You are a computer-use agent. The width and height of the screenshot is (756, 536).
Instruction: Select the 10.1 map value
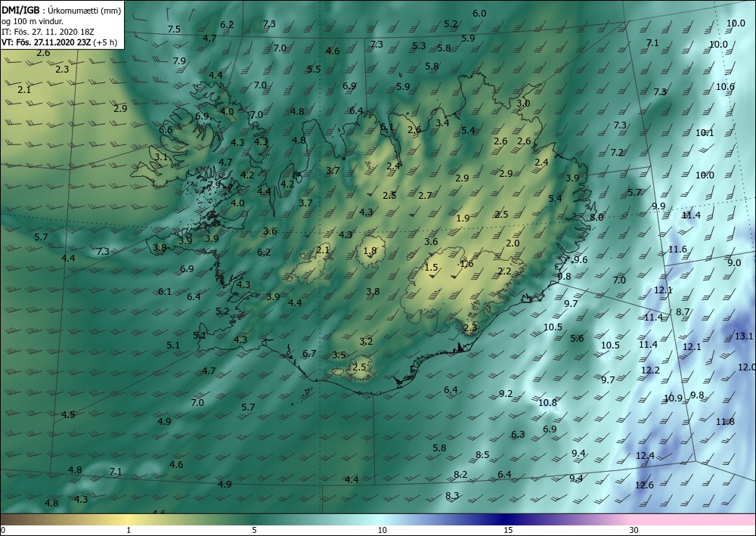[x=705, y=132]
